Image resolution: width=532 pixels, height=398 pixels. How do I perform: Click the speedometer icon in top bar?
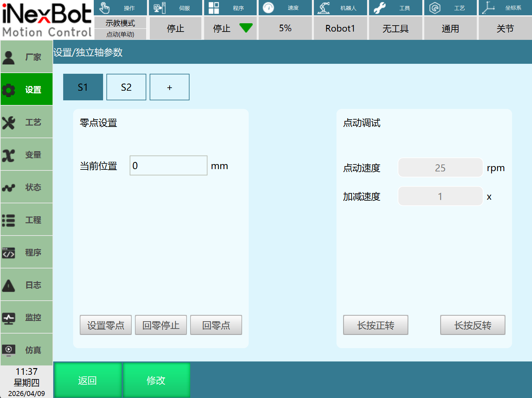click(268, 8)
